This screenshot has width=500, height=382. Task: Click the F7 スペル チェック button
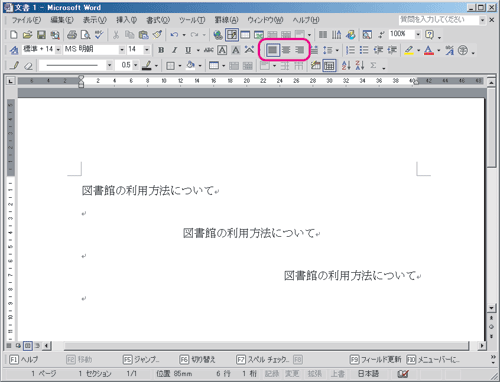(x=263, y=360)
